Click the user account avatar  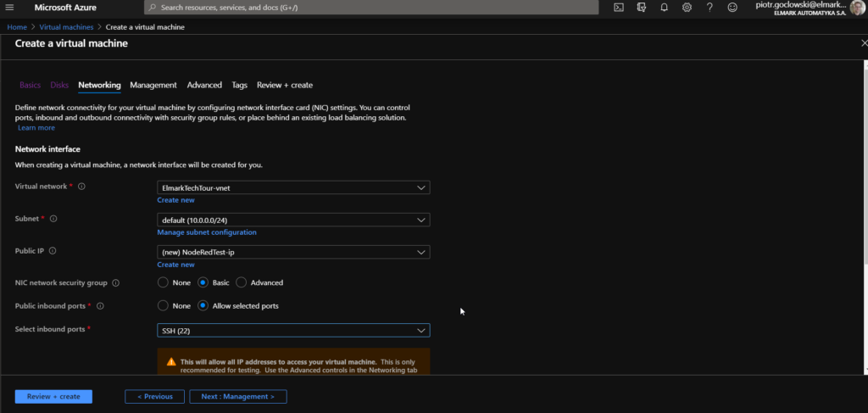[x=858, y=8]
